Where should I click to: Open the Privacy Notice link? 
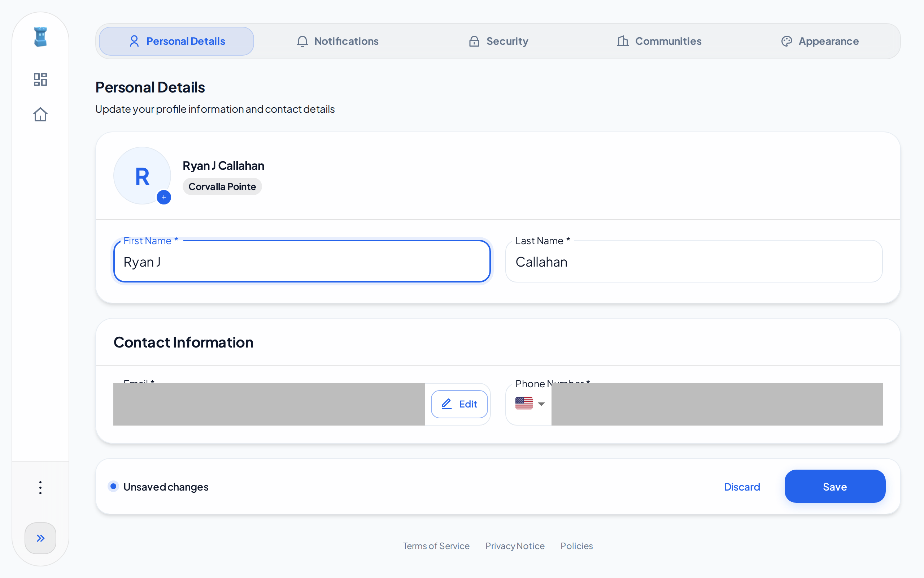click(515, 546)
